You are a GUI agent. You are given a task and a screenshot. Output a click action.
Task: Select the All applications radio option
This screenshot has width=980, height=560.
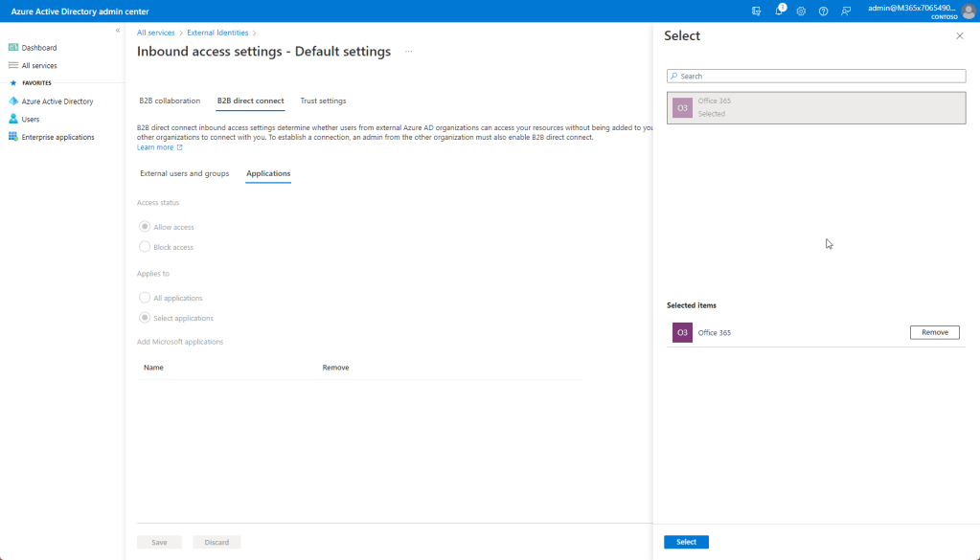145,298
